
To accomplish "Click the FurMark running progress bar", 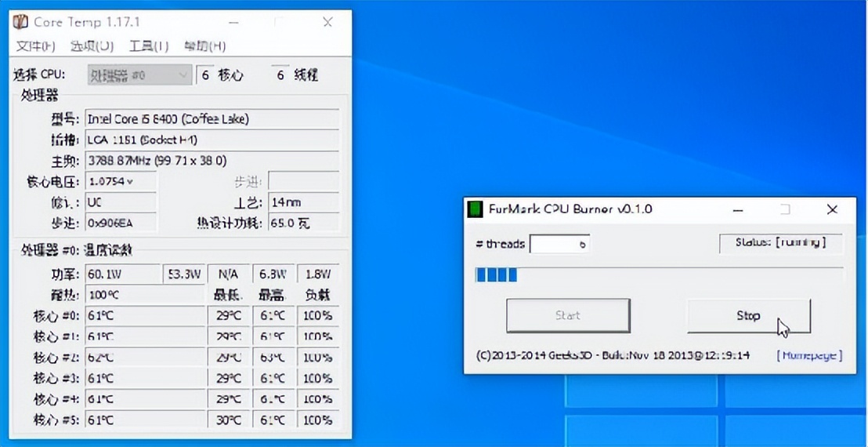I will pyautogui.click(x=659, y=274).
